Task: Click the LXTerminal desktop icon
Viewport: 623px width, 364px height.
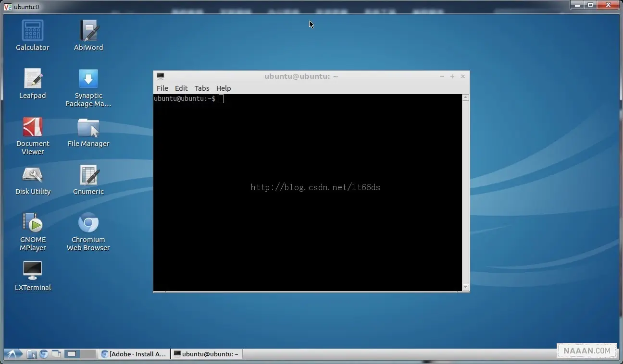Action: [x=33, y=271]
